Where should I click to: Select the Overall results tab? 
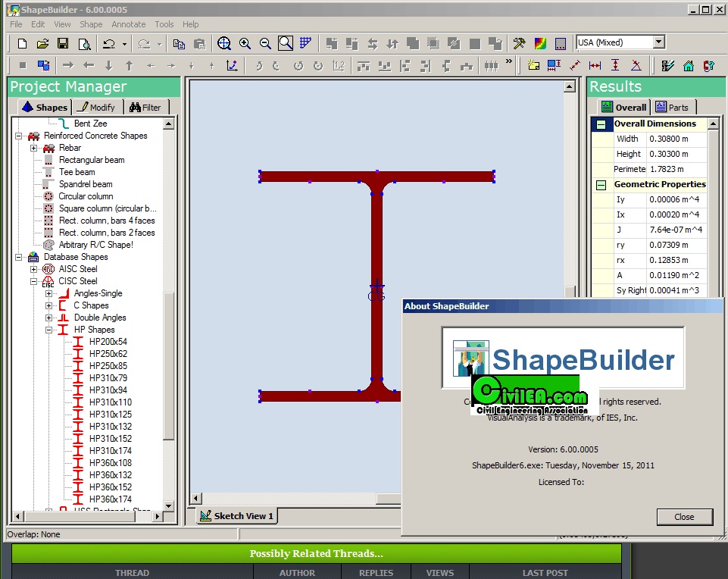tap(624, 108)
